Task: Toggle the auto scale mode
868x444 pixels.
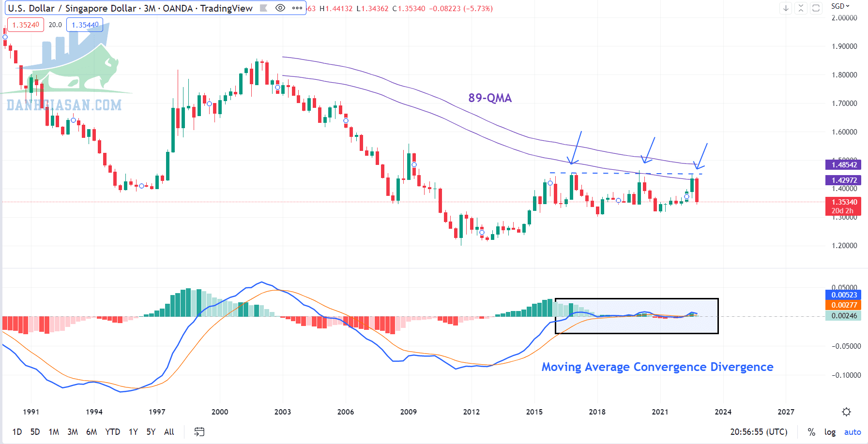Action: 853,432
